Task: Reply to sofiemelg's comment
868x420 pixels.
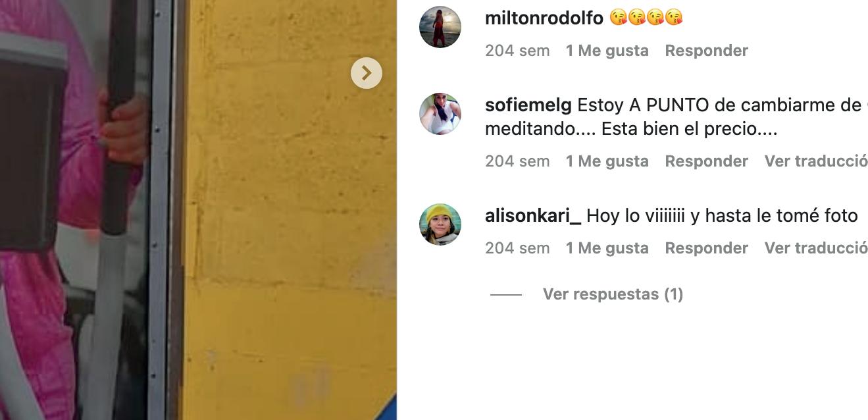Action: coord(706,161)
